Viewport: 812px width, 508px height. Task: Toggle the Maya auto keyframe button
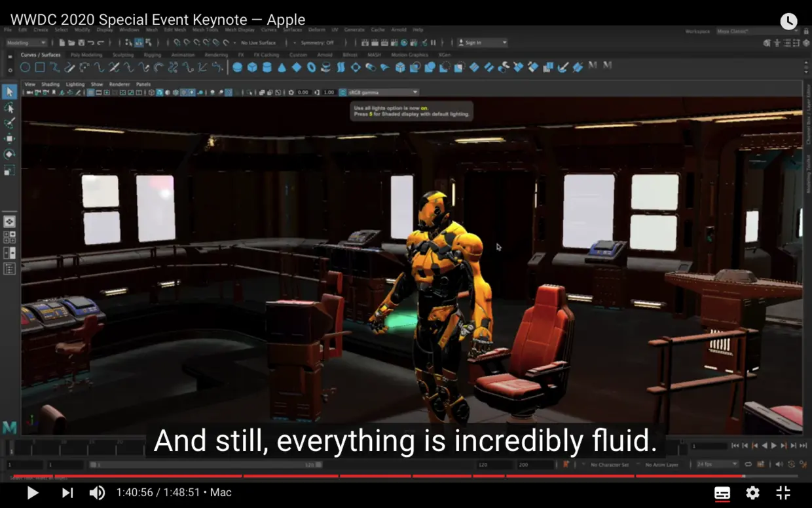click(x=791, y=464)
